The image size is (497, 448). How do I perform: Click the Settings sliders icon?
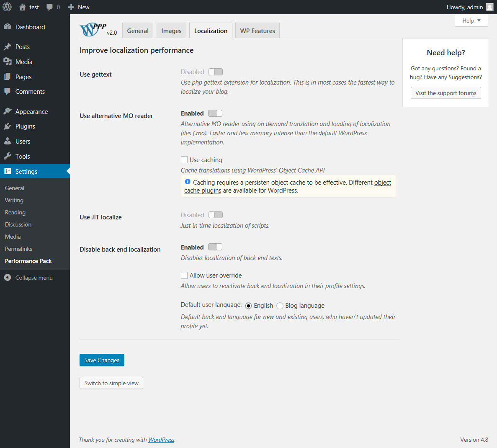coord(8,171)
